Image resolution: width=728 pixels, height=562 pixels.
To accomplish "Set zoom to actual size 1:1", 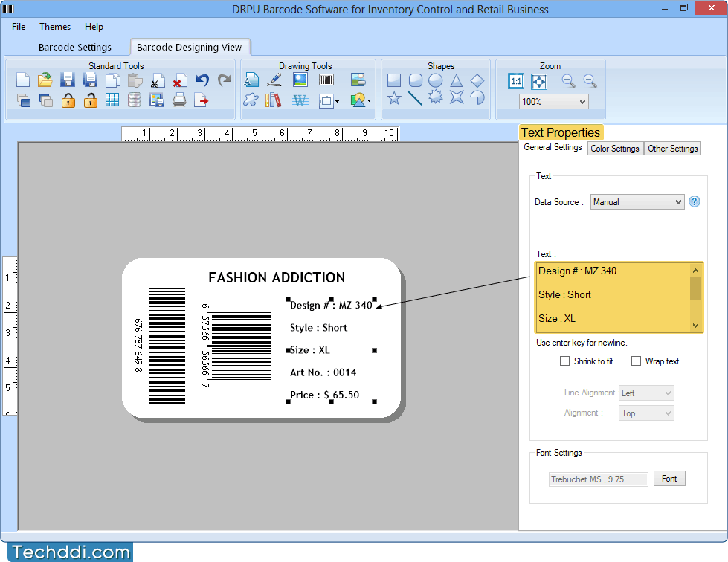I will tap(516, 82).
